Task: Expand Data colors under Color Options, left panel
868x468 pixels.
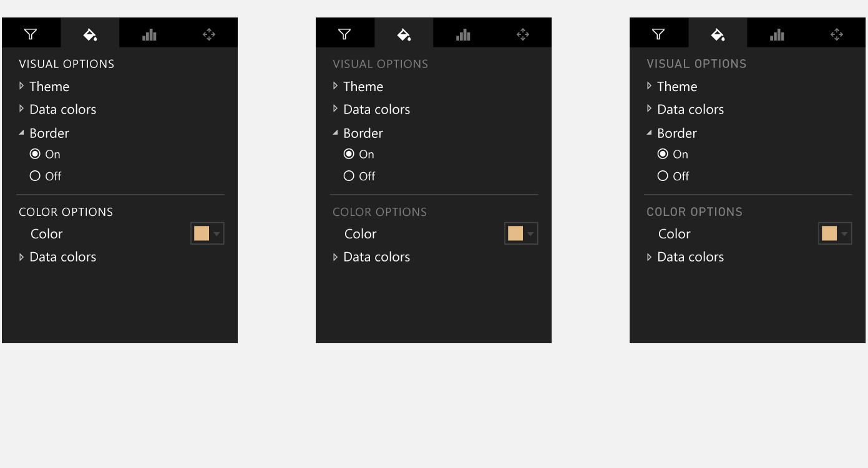Action: (x=21, y=256)
